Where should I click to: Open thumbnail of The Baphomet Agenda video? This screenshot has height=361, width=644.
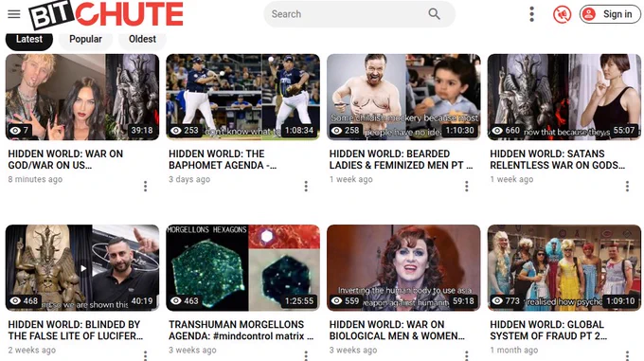pos(242,97)
